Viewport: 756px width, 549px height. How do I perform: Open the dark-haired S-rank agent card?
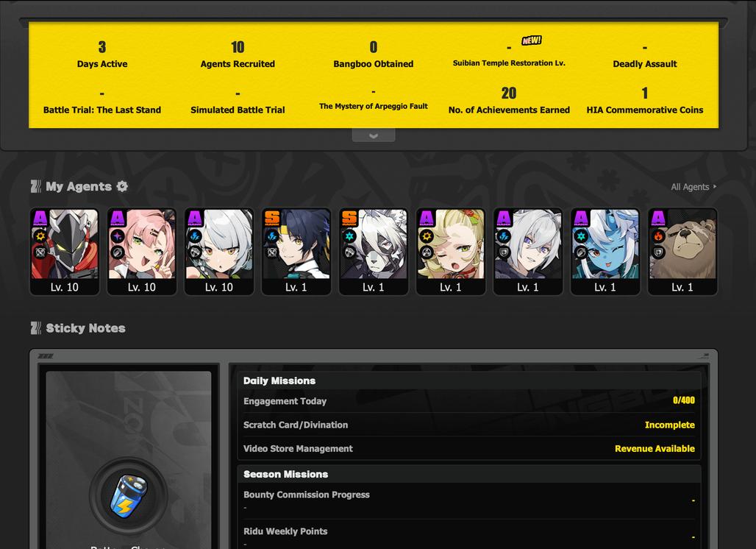[x=296, y=252]
